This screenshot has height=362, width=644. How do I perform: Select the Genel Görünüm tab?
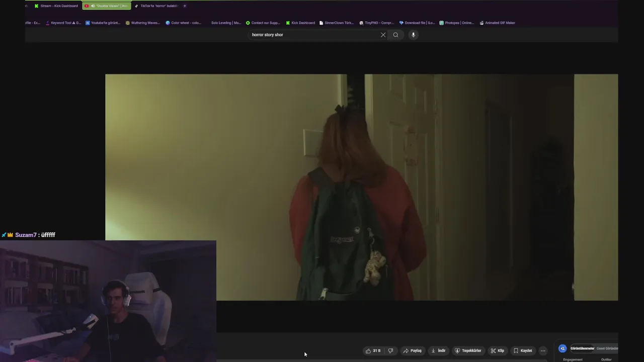pos(607,348)
